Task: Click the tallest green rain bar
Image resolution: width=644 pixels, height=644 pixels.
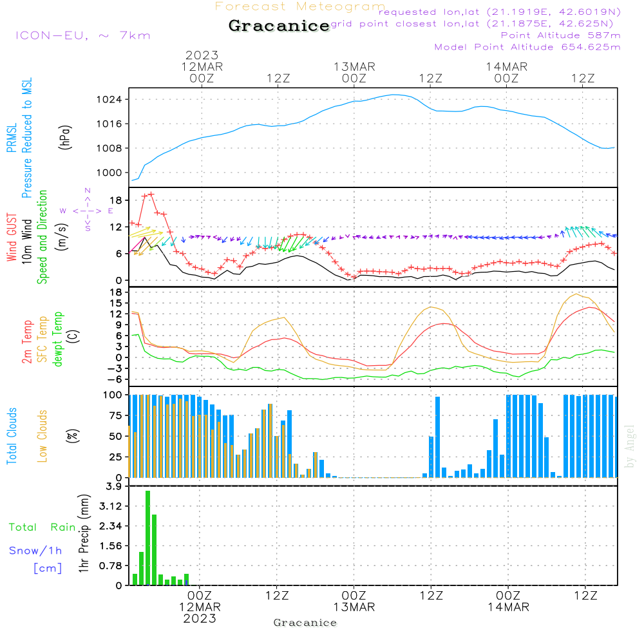Action: coord(148,538)
